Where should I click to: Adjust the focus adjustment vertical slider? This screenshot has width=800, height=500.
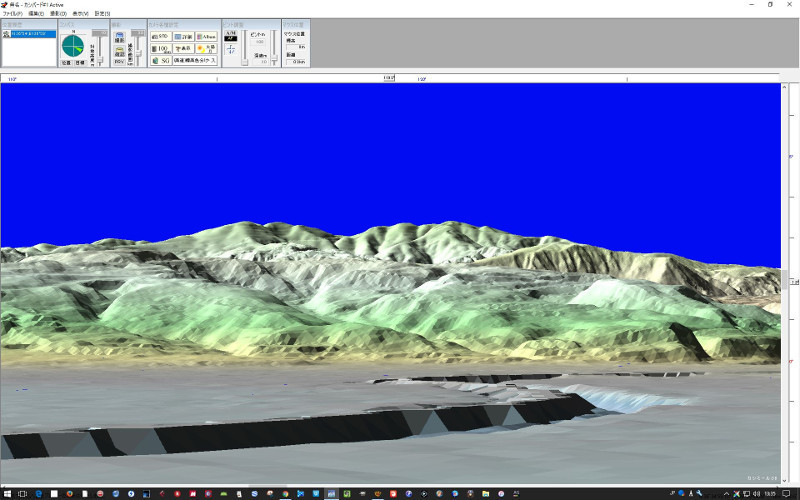click(245, 47)
